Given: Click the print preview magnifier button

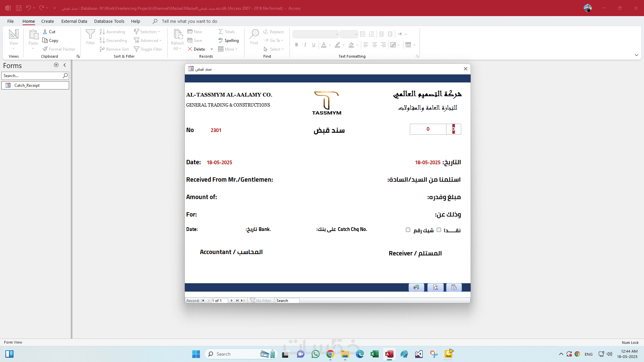Looking at the screenshot, I should point(435,288).
